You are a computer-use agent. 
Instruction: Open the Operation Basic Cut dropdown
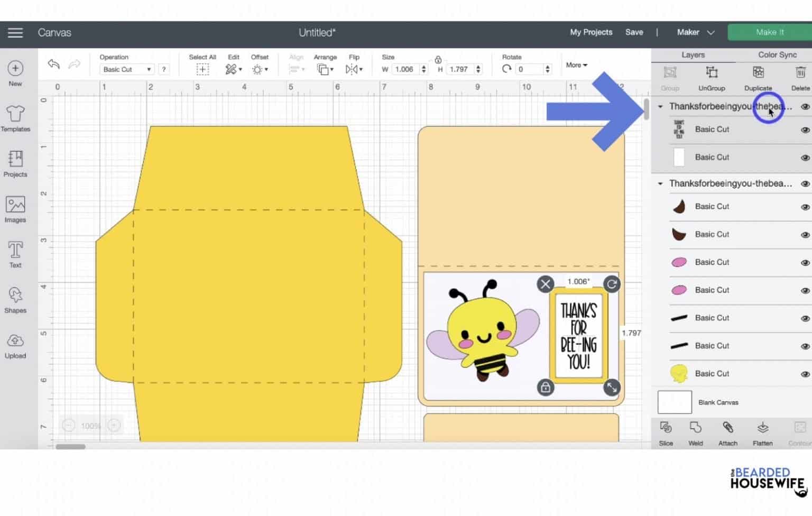[126, 69]
